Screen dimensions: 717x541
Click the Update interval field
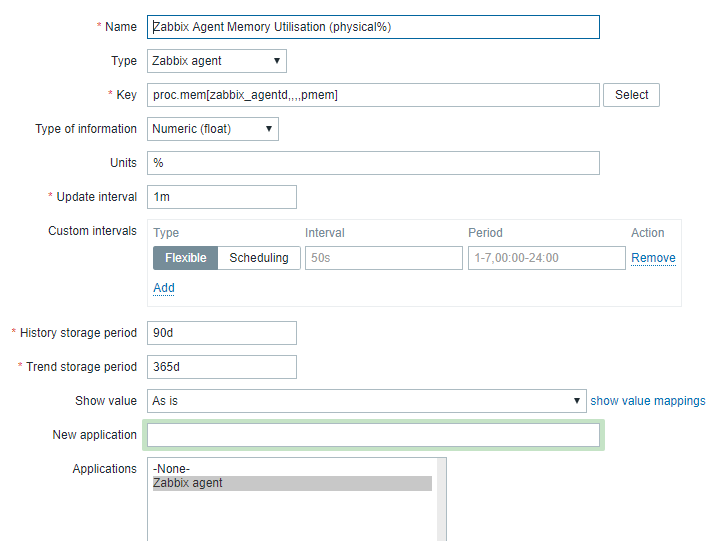point(222,197)
